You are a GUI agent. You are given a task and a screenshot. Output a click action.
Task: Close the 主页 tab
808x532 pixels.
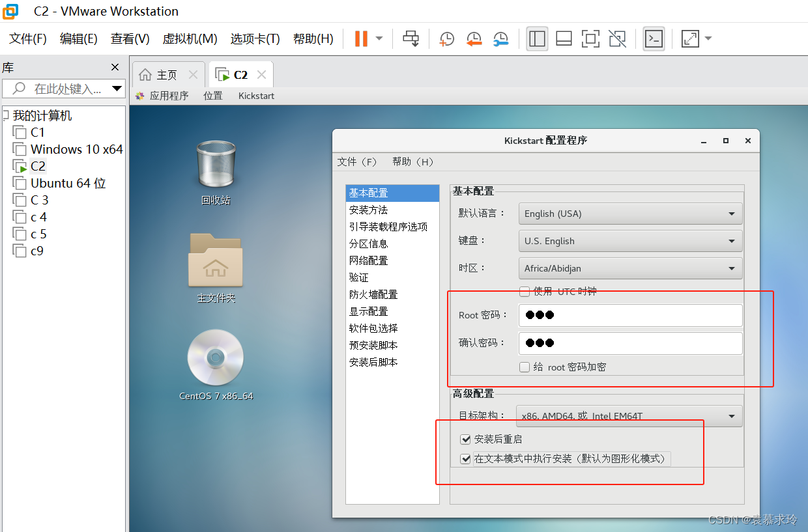coord(192,75)
